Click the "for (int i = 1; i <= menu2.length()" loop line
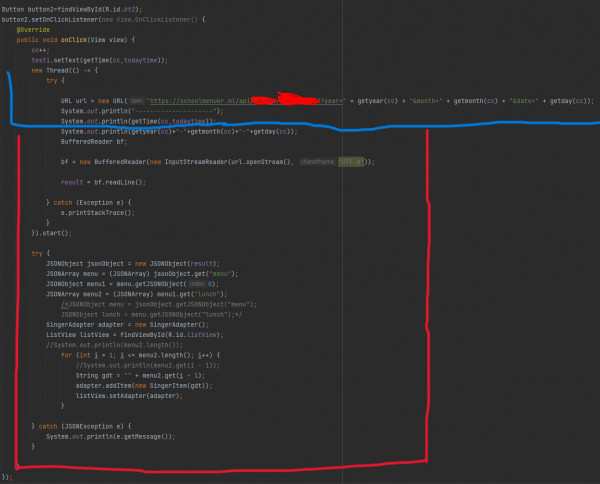The image size is (600, 484). [x=140, y=355]
